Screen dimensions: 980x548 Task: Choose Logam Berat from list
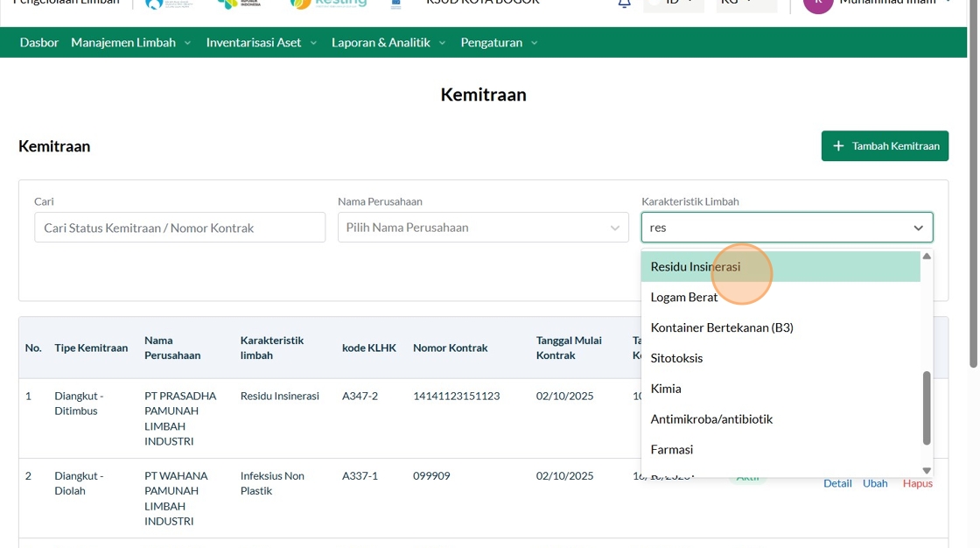coord(683,298)
